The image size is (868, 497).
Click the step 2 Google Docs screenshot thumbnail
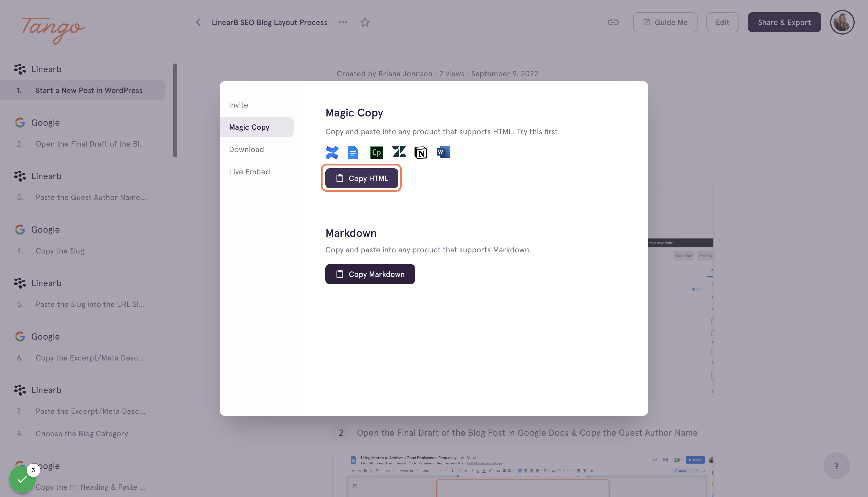coord(523,475)
